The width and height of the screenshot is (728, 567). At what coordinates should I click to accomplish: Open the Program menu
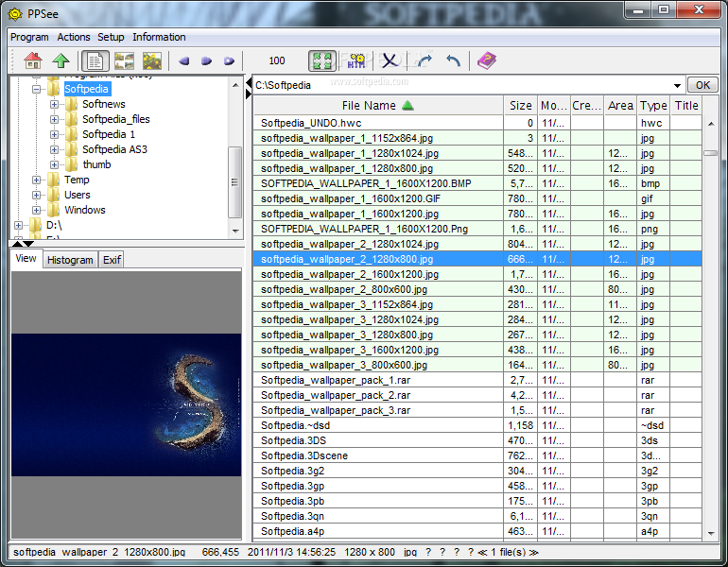29,37
